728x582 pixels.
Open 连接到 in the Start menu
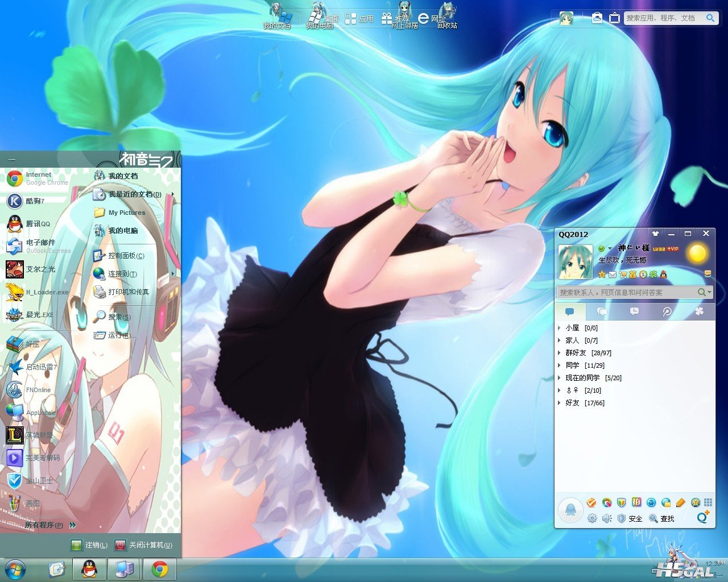[134, 274]
